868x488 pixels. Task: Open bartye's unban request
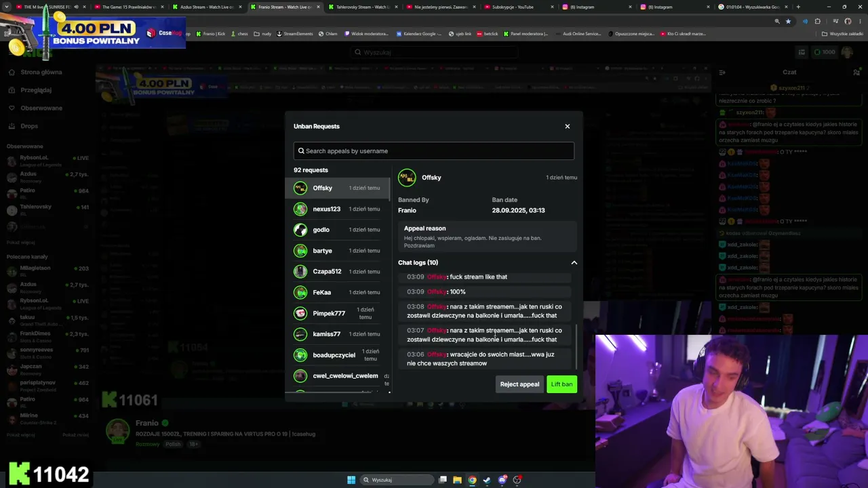(337, 251)
